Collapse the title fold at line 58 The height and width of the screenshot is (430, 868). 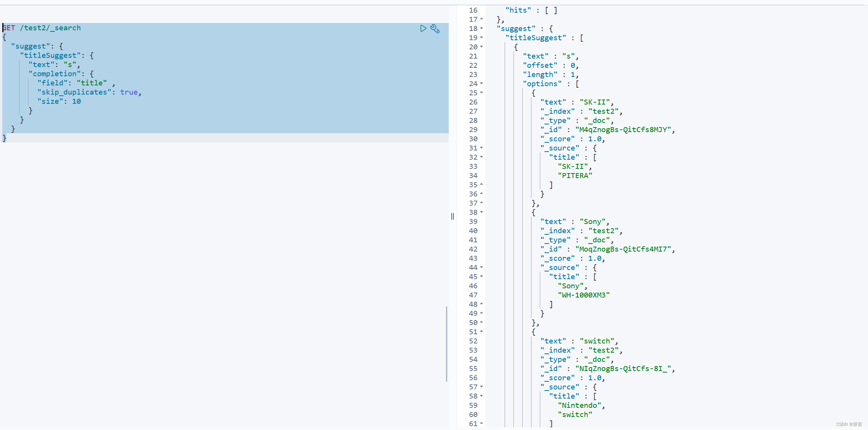tap(482, 396)
